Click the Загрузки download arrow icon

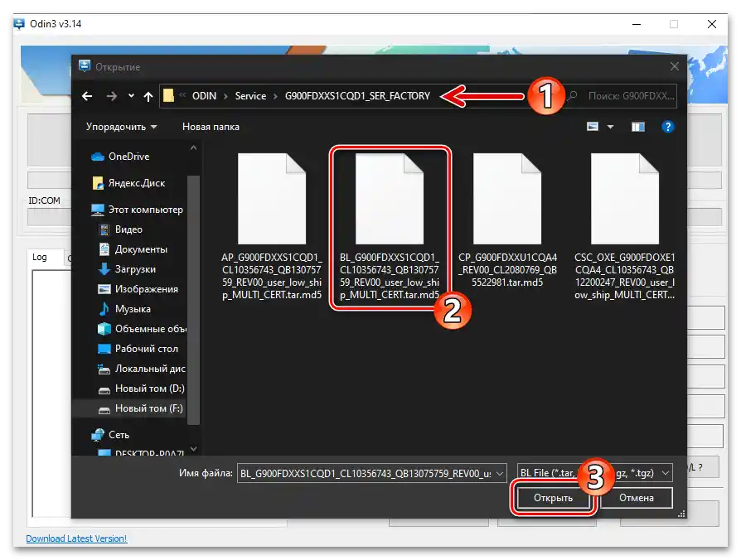pos(104,268)
